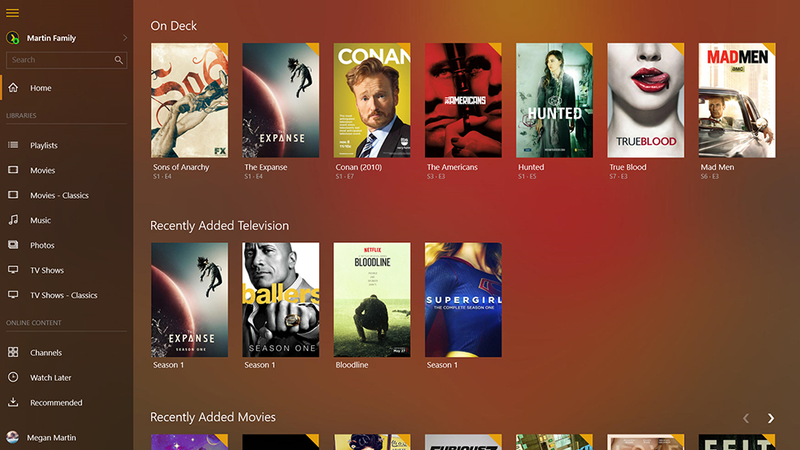Open Movies - Classics library
Screen dimensions: 800x450
pos(59,195)
